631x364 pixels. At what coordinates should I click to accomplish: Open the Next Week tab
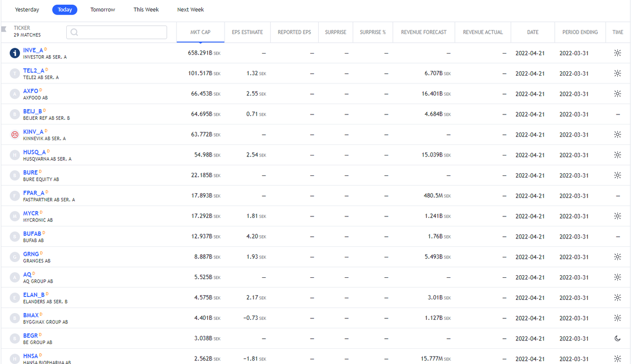[x=190, y=9]
